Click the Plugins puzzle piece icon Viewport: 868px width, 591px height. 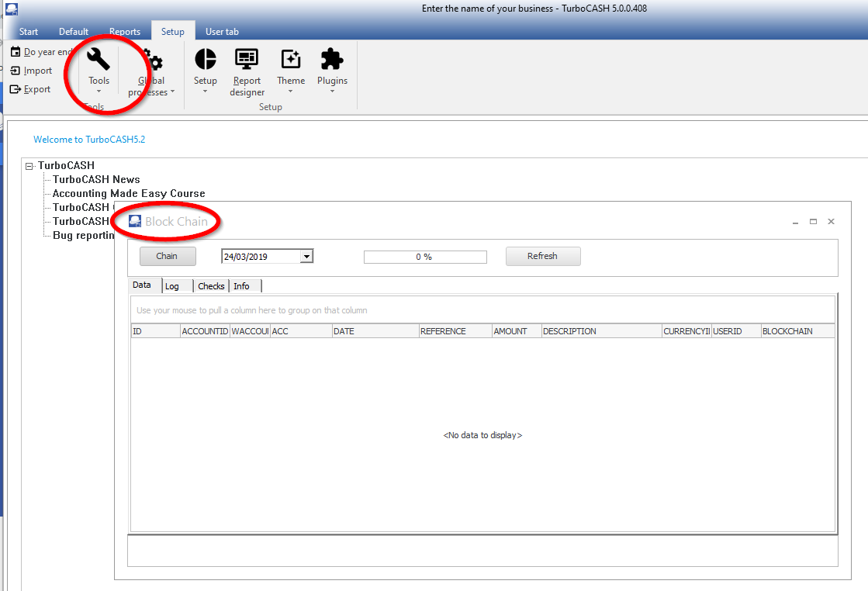pos(332,60)
